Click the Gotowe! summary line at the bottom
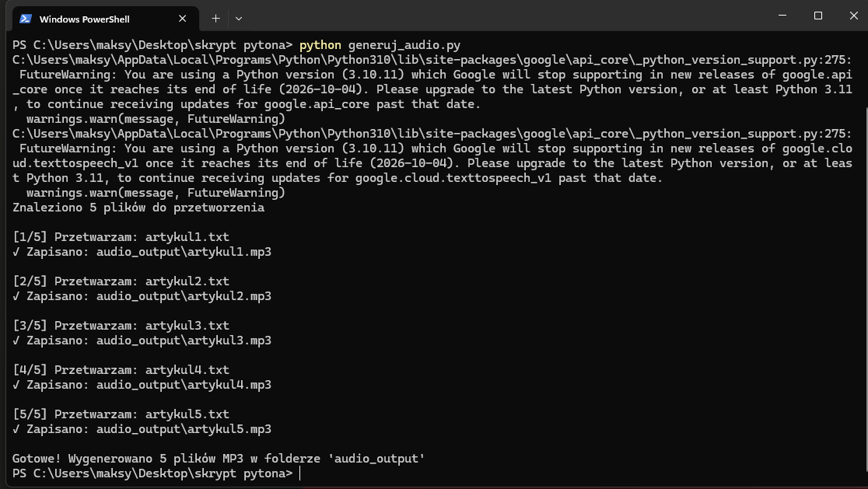Image resolution: width=868 pixels, height=489 pixels. [x=218, y=458]
